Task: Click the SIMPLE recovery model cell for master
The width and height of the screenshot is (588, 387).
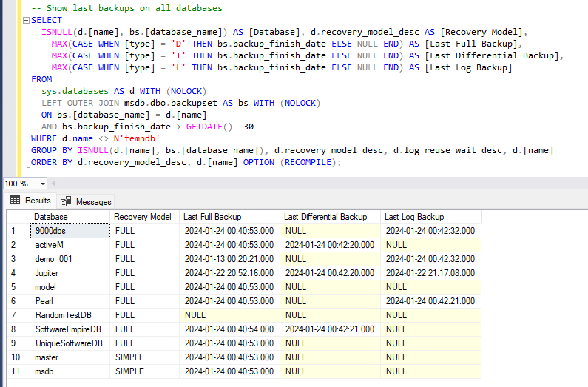Action: click(129, 357)
